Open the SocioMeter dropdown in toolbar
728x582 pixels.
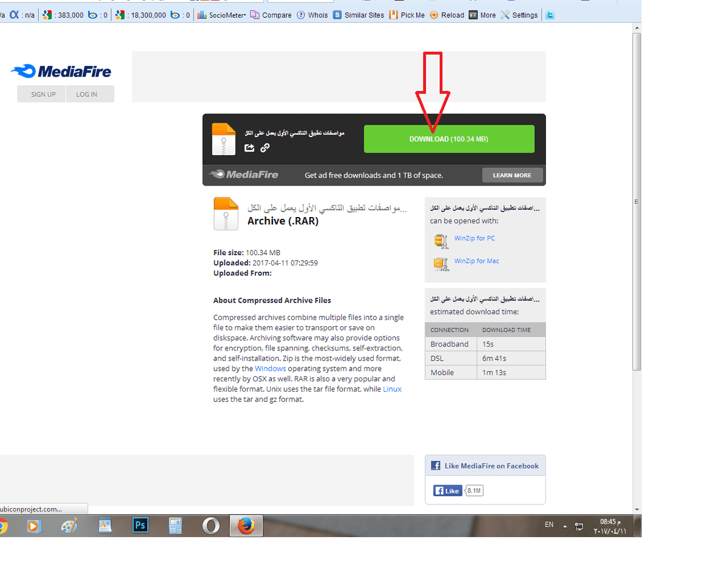[x=222, y=15]
